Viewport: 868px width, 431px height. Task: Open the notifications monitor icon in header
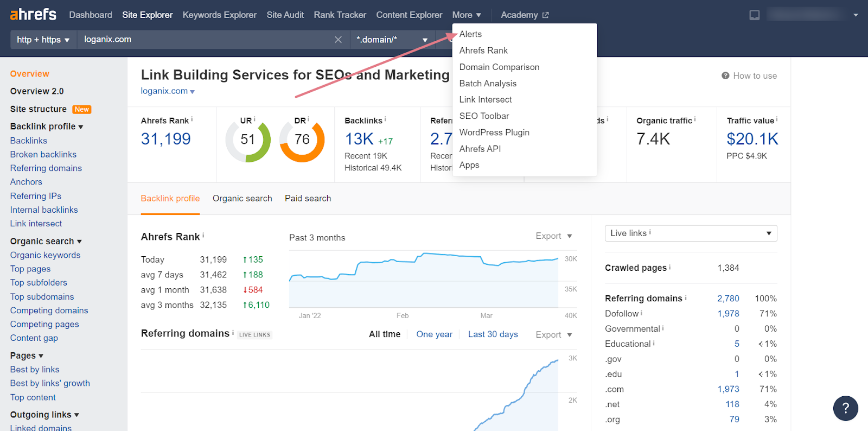(755, 15)
